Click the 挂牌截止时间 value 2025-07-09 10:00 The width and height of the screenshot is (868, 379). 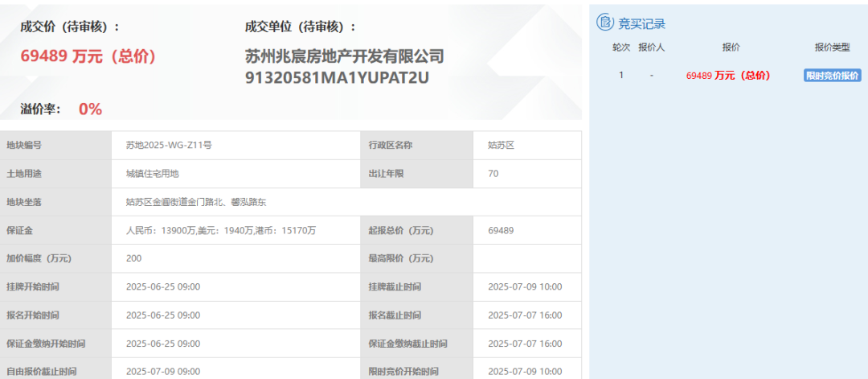click(526, 287)
